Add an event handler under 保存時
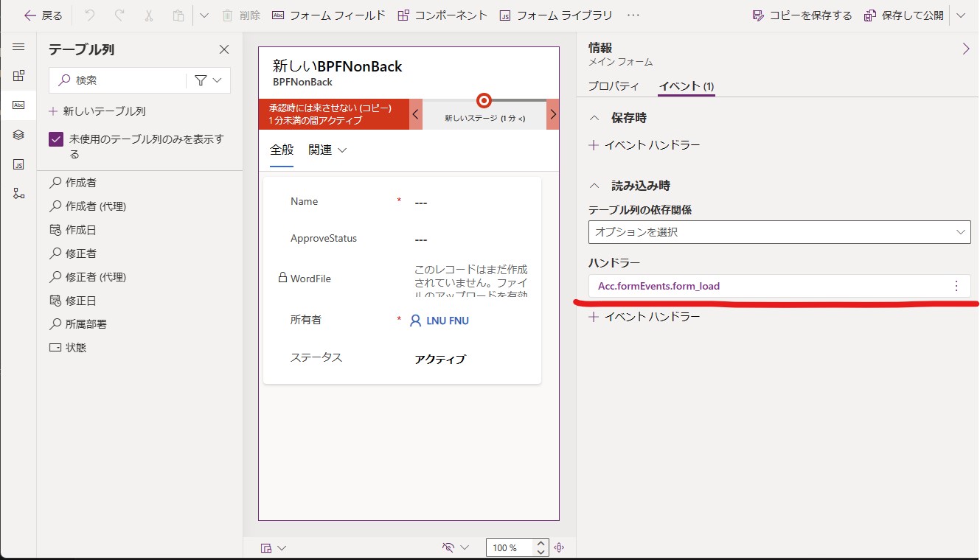Viewport: 980px width, 560px height. coord(644,145)
